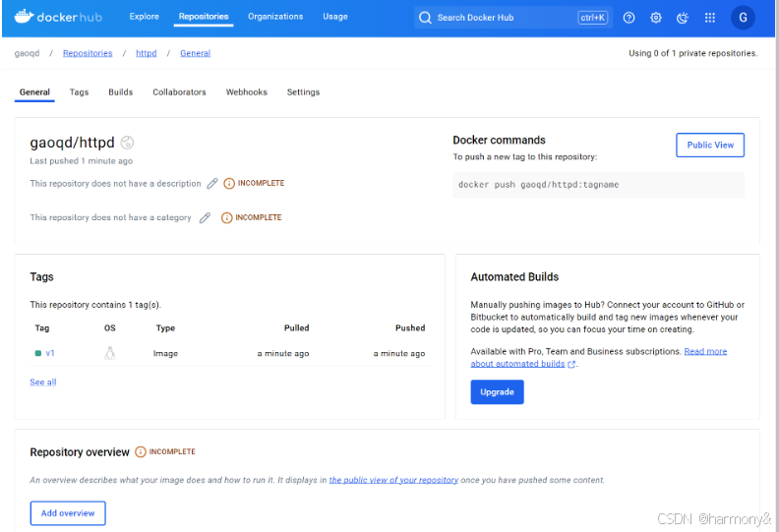Switch to the Builds tab

(121, 91)
